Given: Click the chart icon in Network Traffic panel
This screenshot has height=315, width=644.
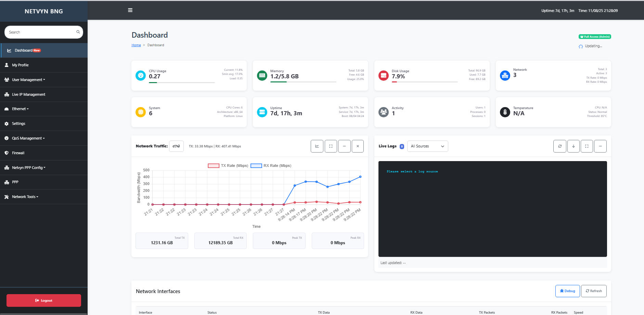Looking at the screenshot, I should [x=317, y=146].
